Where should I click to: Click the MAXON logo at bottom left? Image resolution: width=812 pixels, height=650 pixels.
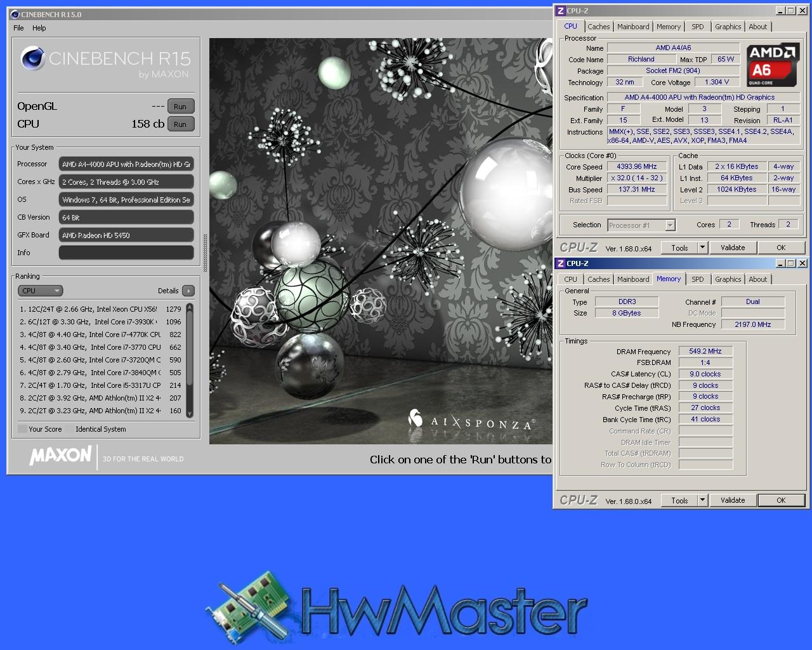61,455
